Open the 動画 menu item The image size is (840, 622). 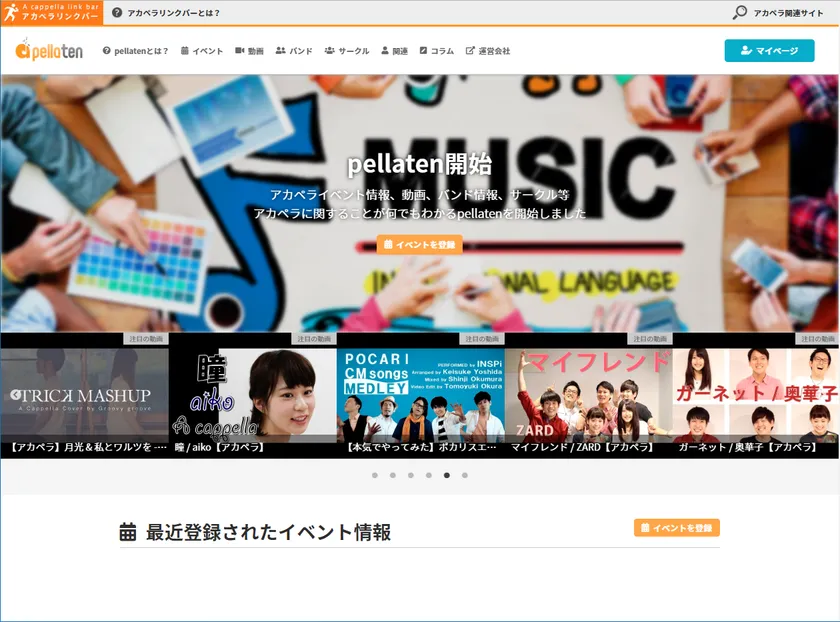249,51
